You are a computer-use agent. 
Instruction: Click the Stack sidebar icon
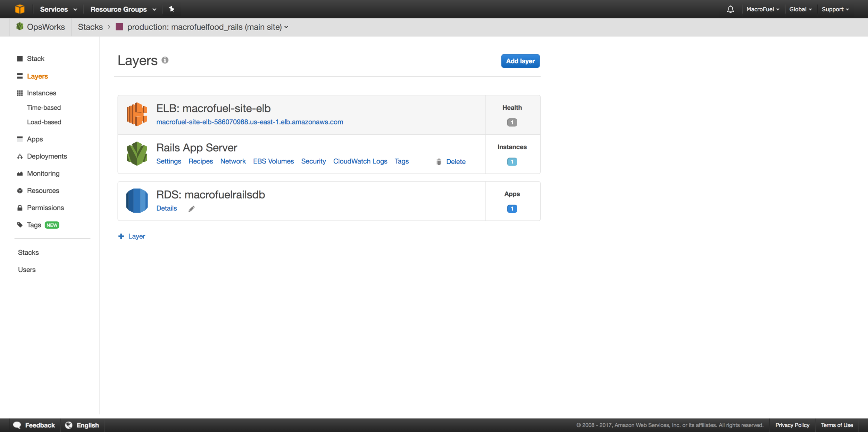(x=20, y=59)
